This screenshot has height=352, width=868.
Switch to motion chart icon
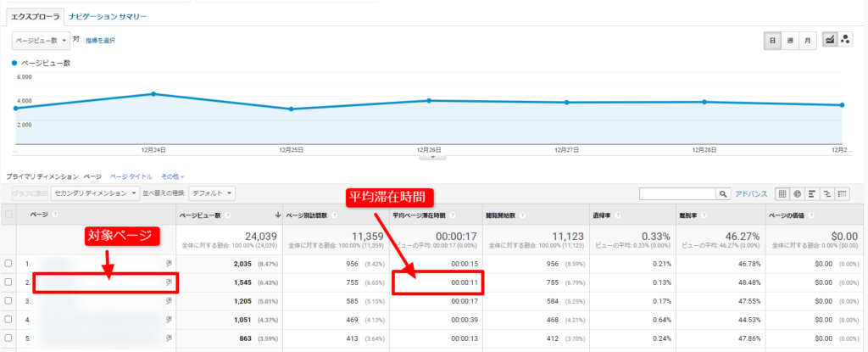845,40
